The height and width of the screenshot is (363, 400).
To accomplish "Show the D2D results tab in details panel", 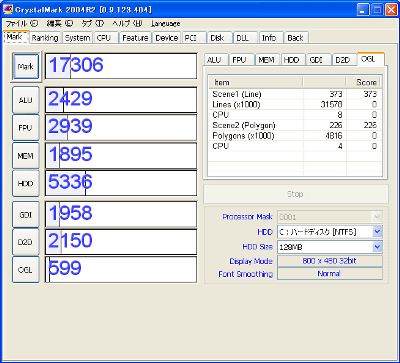I will (344, 60).
